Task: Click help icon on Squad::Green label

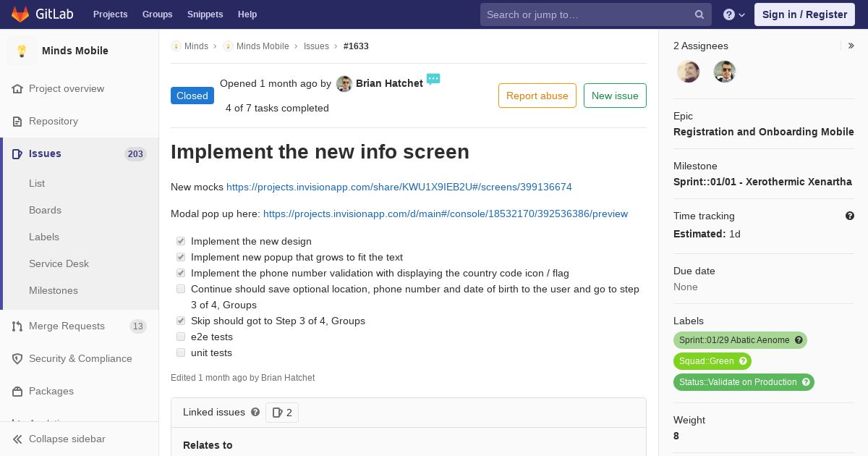Action: pyautogui.click(x=743, y=361)
